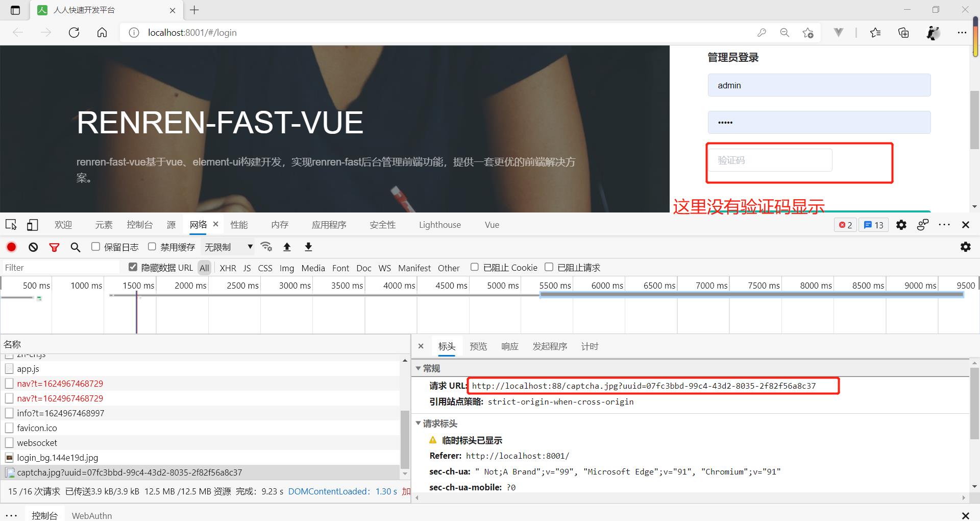Image resolution: width=980 pixels, height=521 pixels.
Task: Check the 已阻止 Cookie checkbox
Action: pyautogui.click(x=474, y=267)
